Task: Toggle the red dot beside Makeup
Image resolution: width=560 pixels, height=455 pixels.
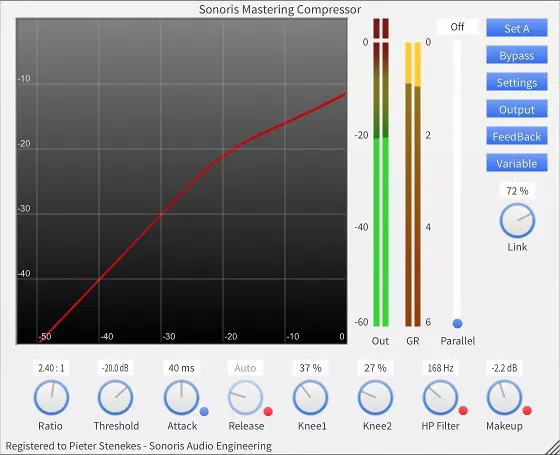Action: click(527, 410)
